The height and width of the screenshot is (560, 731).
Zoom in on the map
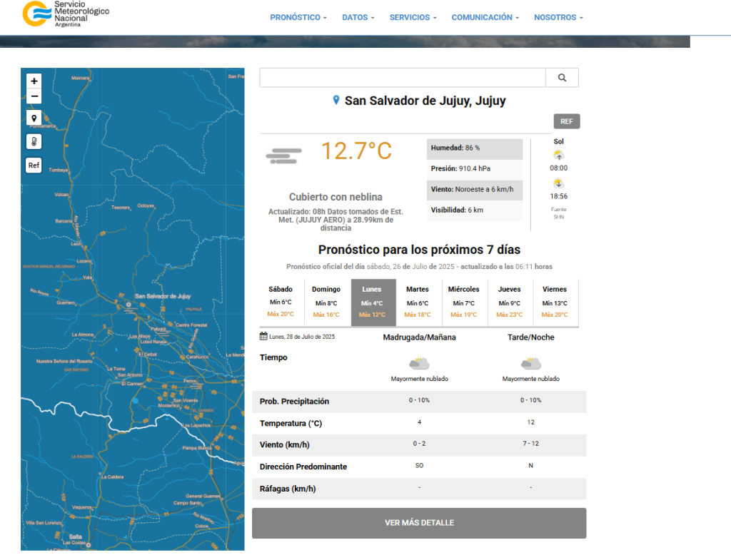34,81
